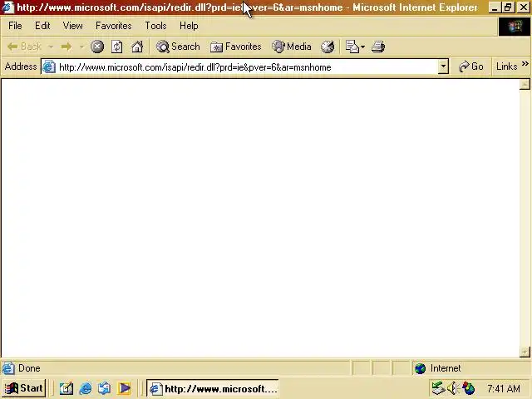Print the page with the printer icon
The height and width of the screenshot is (399, 532).
tap(378, 47)
